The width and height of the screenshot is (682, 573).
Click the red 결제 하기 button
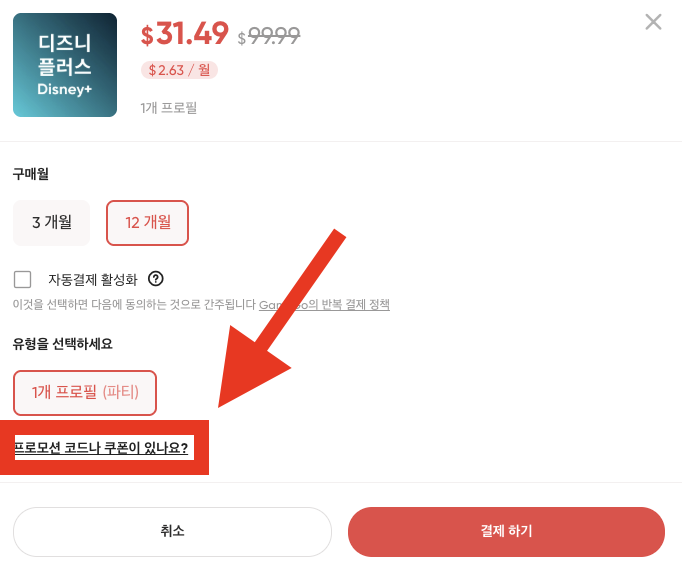506,531
